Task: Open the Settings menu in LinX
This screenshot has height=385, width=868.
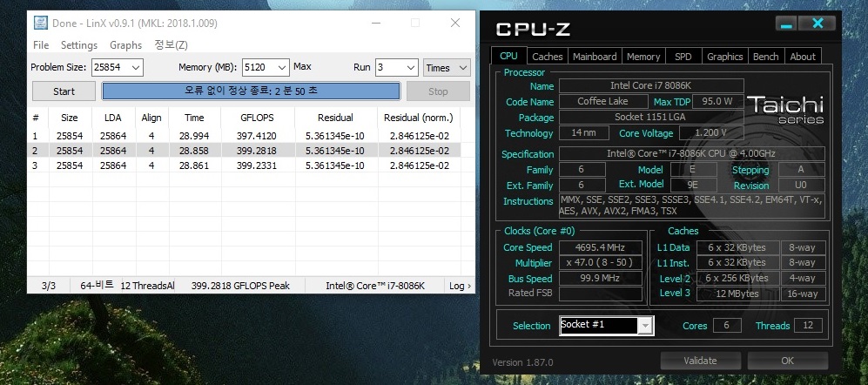Action: (79, 45)
